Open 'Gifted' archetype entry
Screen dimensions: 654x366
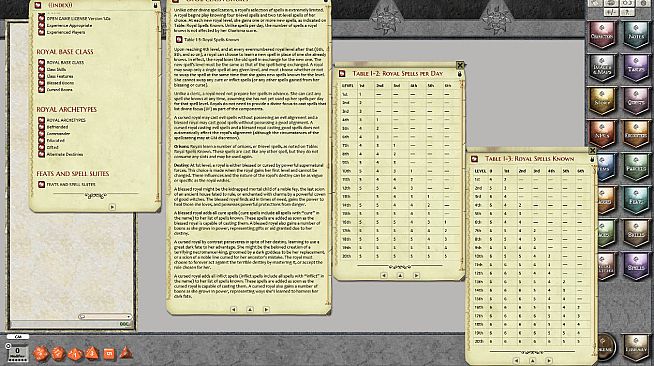[x=53, y=148]
